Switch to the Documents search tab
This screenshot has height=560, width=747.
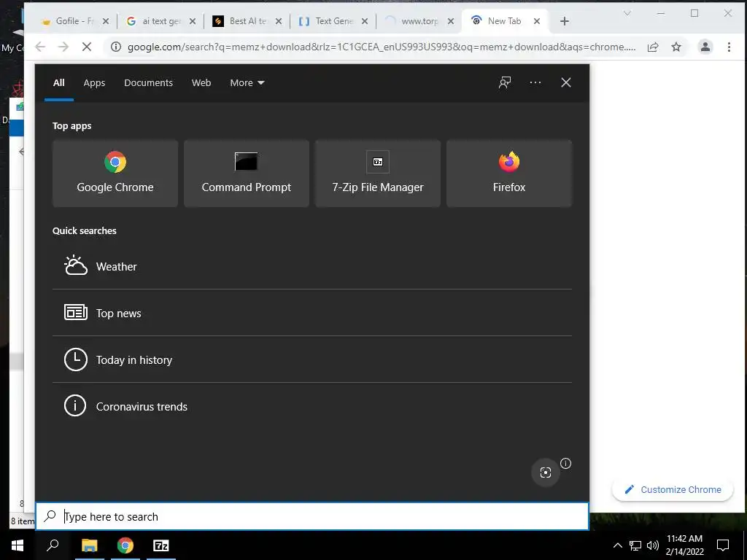pos(148,82)
